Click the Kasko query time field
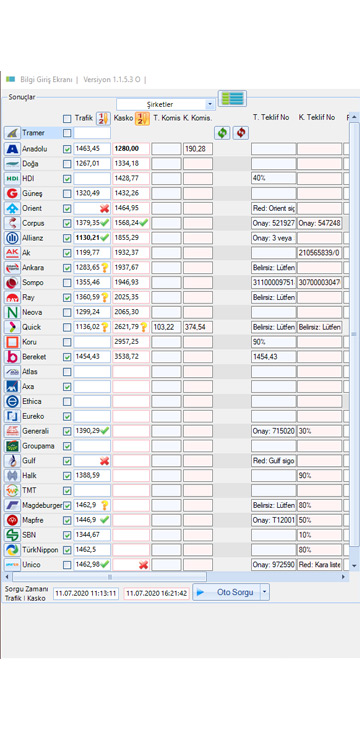 tap(156, 593)
